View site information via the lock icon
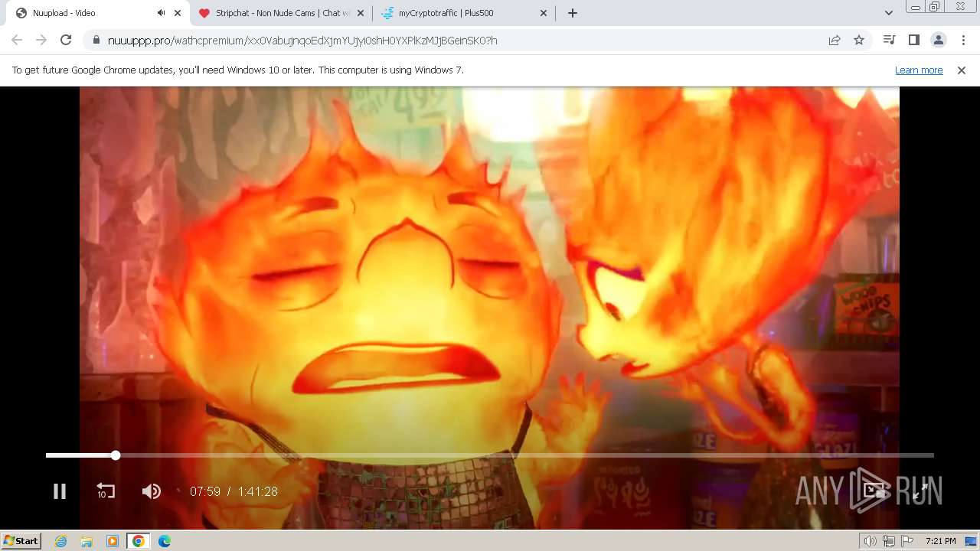Image resolution: width=980 pixels, height=551 pixels. 96,40
